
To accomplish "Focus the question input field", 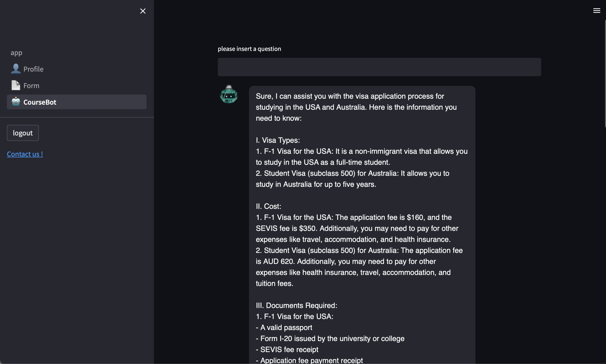I will (x=379, y=67).
